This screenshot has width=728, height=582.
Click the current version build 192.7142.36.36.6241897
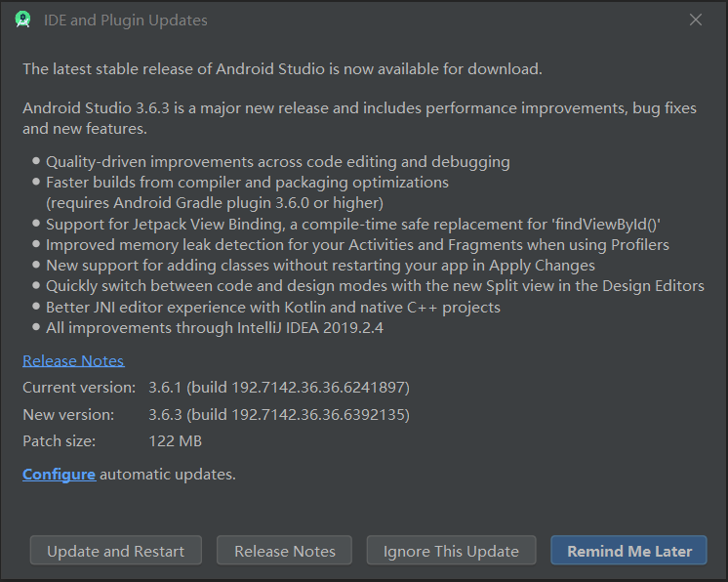pos(279,388)
